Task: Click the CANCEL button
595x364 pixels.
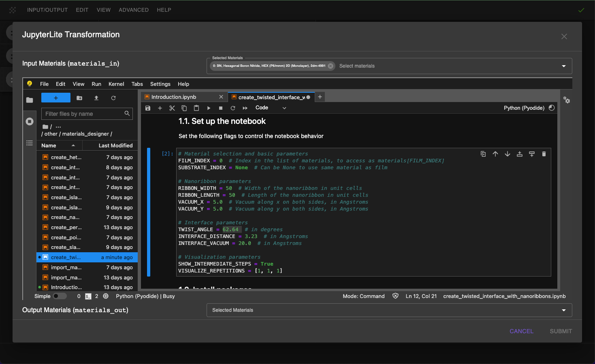Action: pos(521,331)
